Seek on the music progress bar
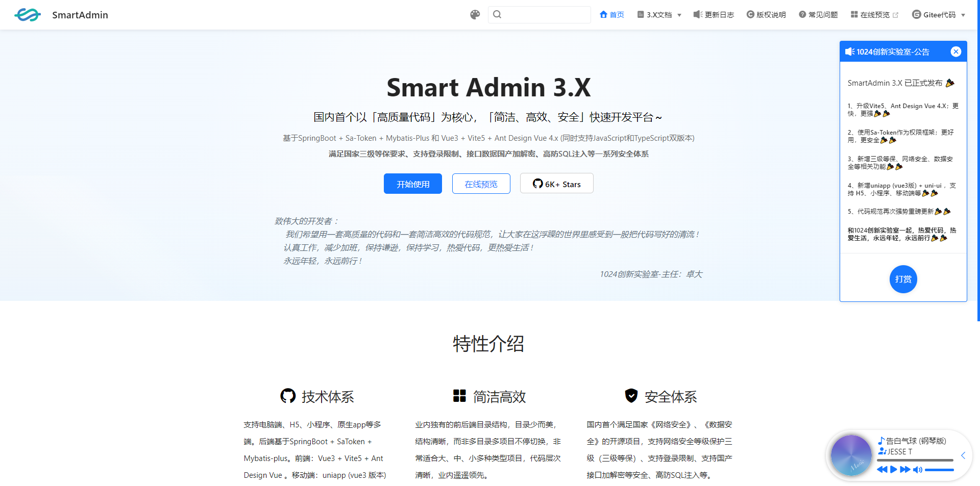This screenshot has width=980, height=486. 915,460
